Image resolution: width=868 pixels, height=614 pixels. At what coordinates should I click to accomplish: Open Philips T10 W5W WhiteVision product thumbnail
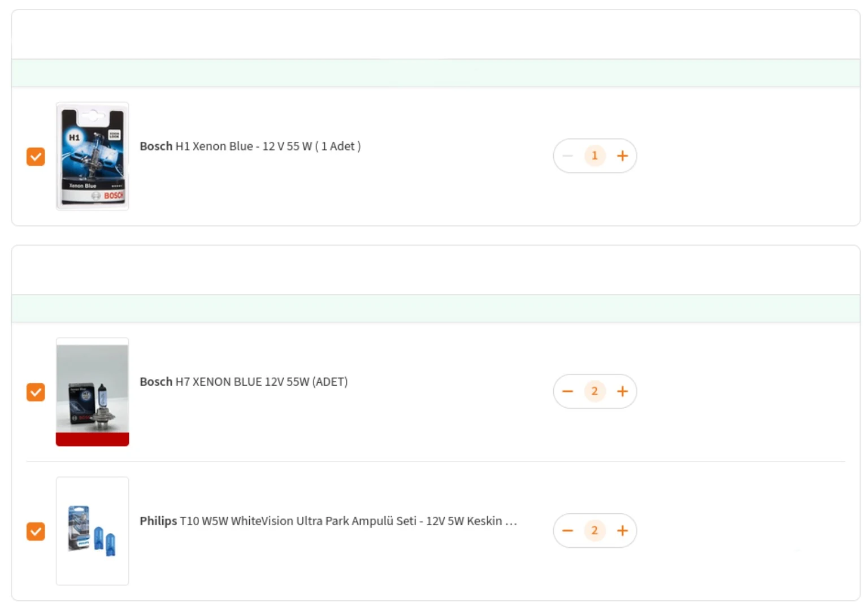[92, 531]
